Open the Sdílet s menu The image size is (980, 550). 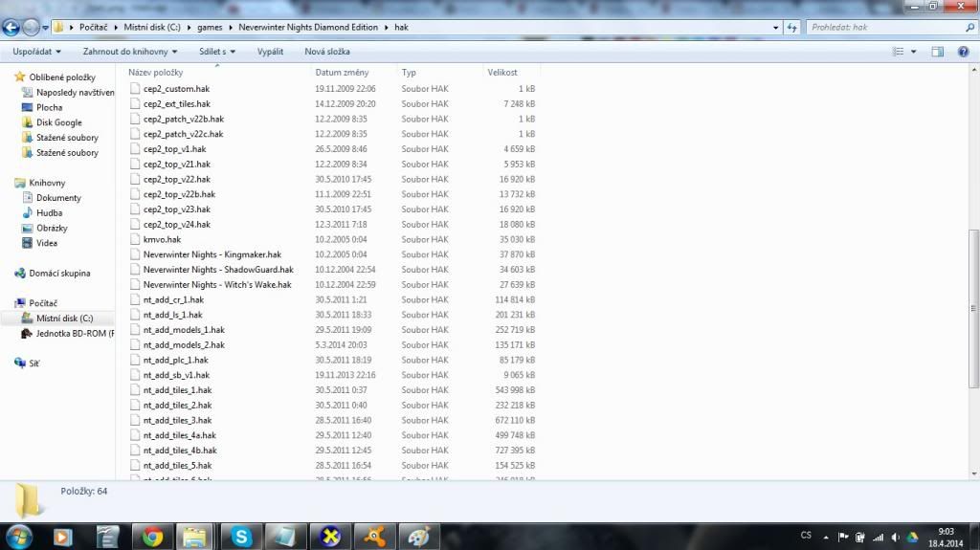(x=217, y=52)
